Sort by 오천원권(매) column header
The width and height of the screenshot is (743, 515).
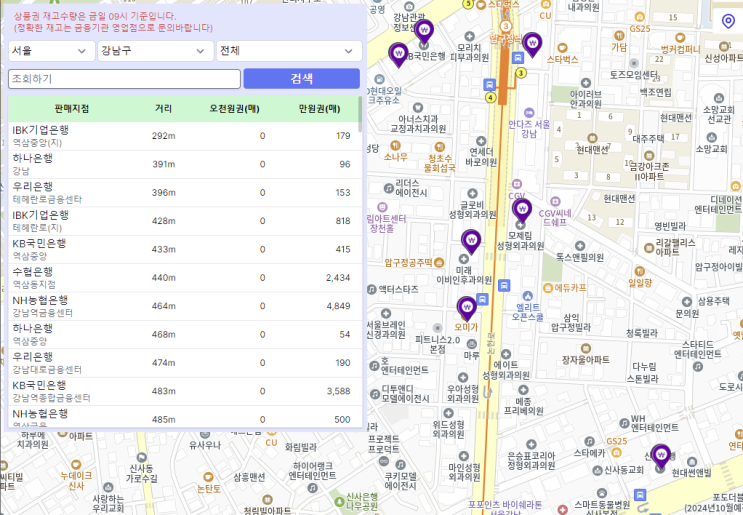coord(234,108)
